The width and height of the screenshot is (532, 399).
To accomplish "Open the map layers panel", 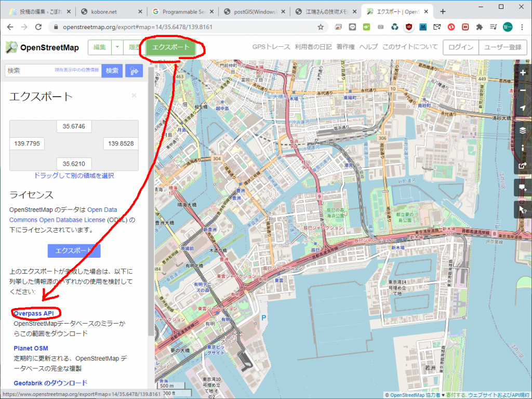I will coord(523,130).
